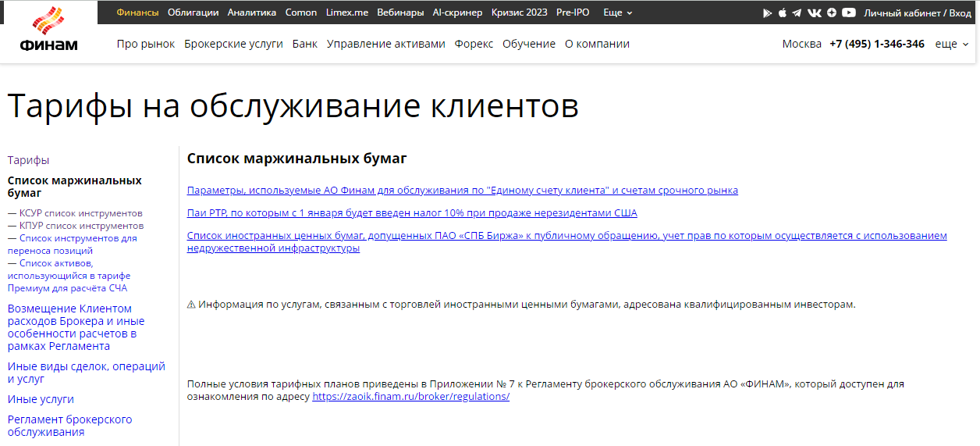Click the warning text about квалифицированным инвесторам
Viewport: 980px width, 446px height.
521,305
